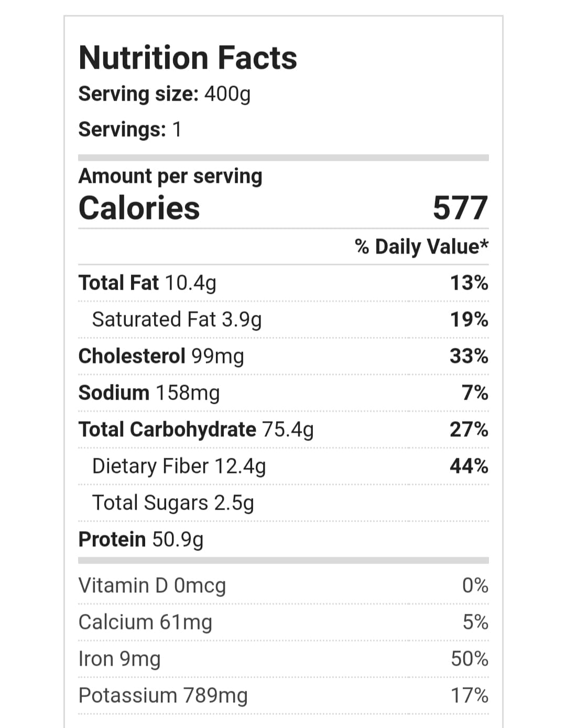Select the Total Fat 10.4g row
The width and height of the screenshot is (566, 728).
point(147,283)
